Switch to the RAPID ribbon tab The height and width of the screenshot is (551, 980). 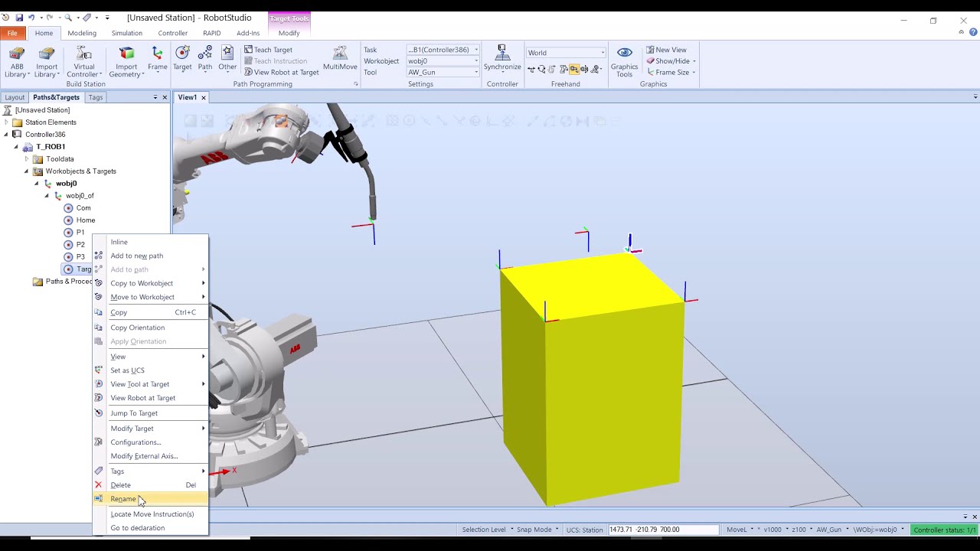click(x=212, y=33)
